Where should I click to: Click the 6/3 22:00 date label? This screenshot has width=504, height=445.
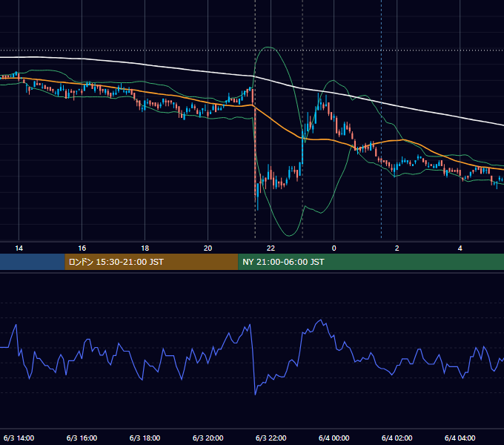(271, 438)
